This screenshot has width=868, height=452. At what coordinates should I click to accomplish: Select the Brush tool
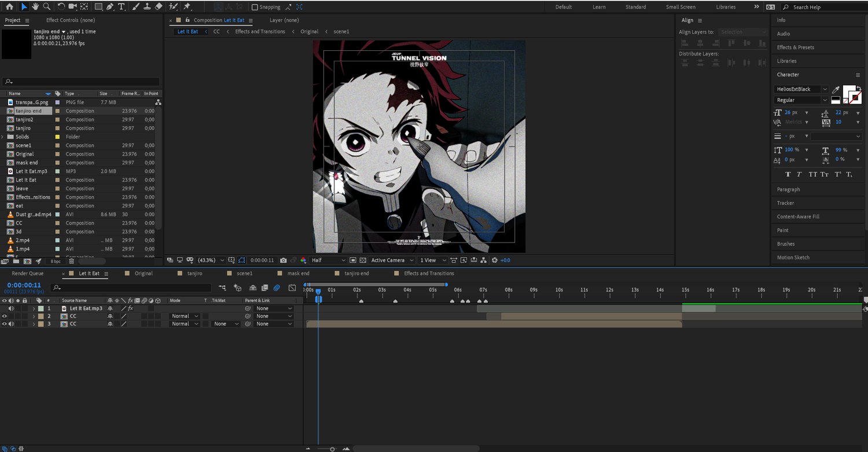pyautogui.click(x=135, y=7)
